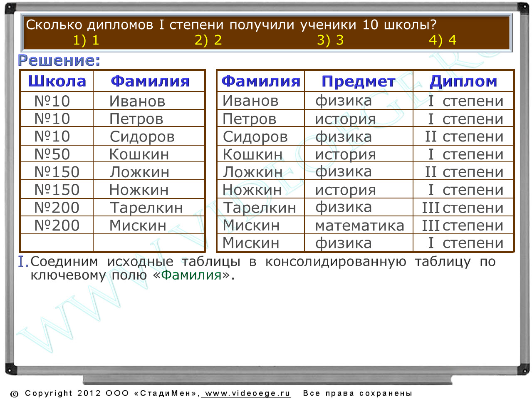Select "Кошкин" in the Школа table
This screenshot has width=532, height=399.
pyautogui.click(x=139, y=154)
